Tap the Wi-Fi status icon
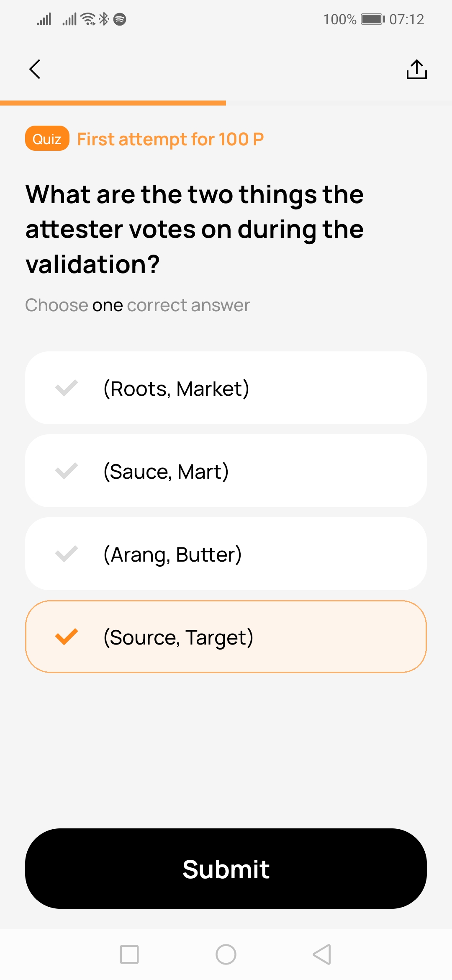452x980 pixels. 88,19
